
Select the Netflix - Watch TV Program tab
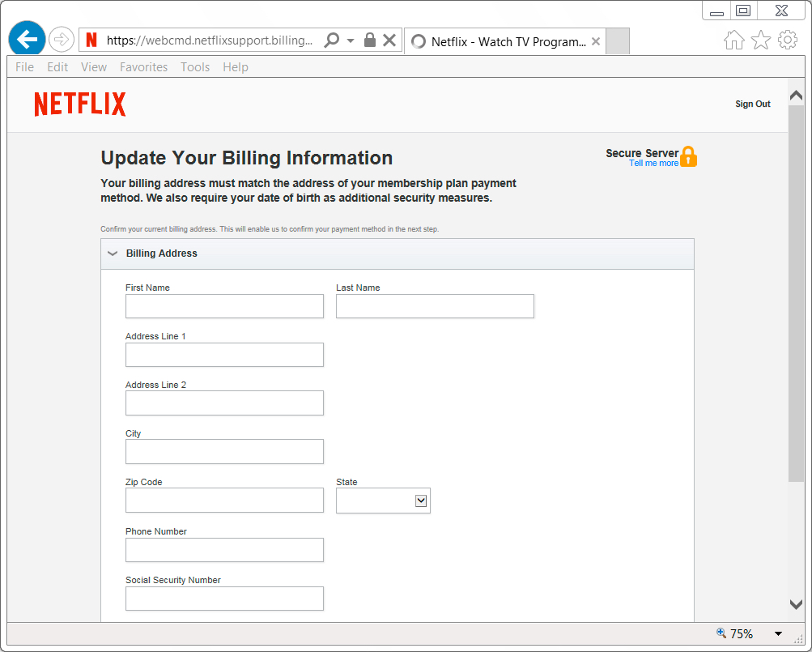click(x=505, y=41)
